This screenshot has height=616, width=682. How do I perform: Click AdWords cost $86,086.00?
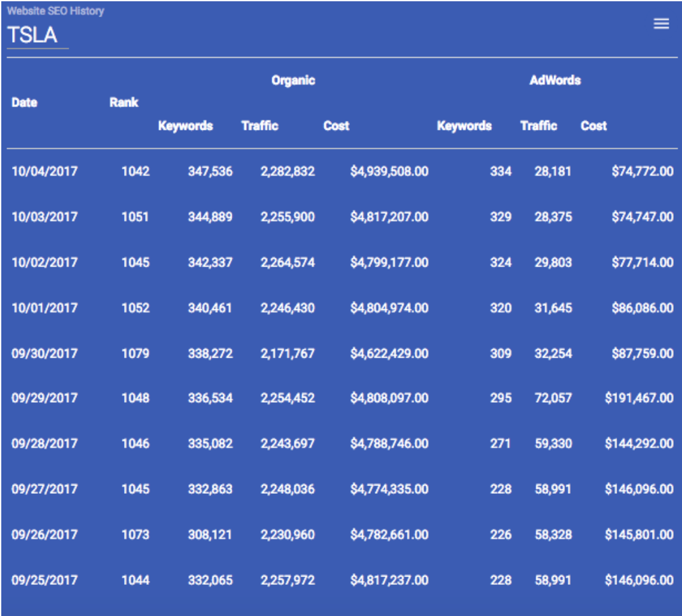click(x=643, y=308)
